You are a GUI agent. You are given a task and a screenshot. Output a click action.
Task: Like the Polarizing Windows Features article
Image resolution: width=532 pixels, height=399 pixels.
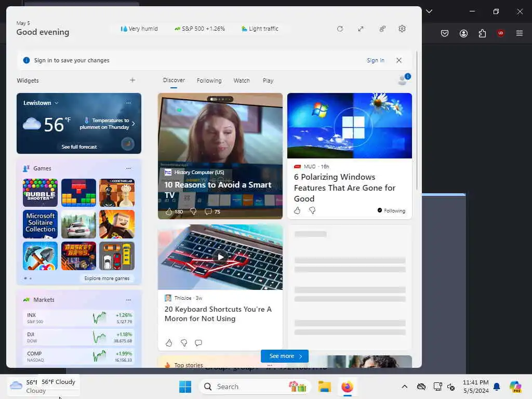click(x=297, y=211)
